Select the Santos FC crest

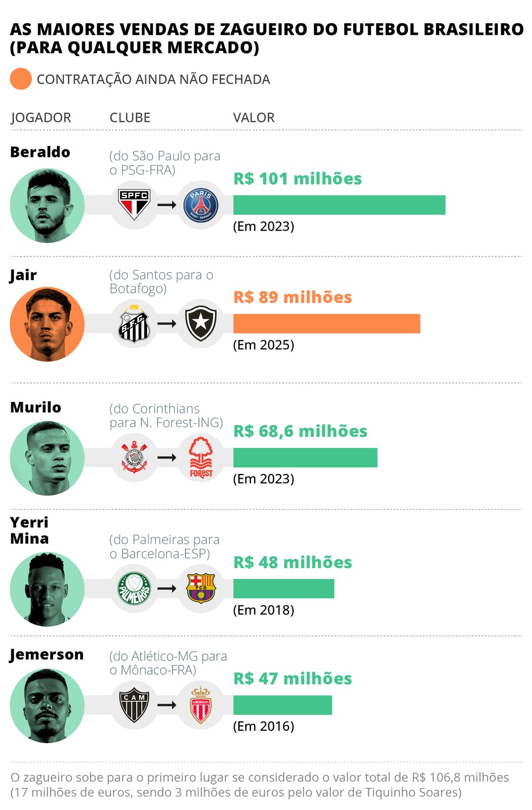pos(134,324)
